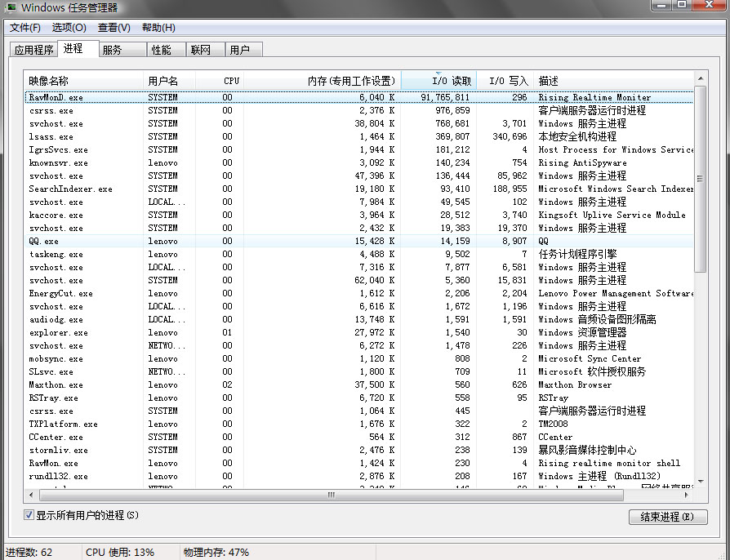Select the mobsync.exe process row

coord(358,358)
